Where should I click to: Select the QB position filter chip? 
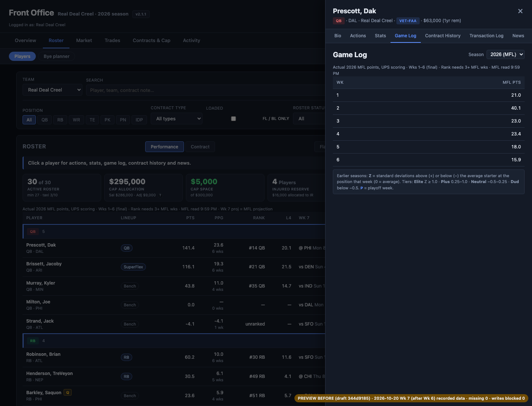tap(45, 120)
